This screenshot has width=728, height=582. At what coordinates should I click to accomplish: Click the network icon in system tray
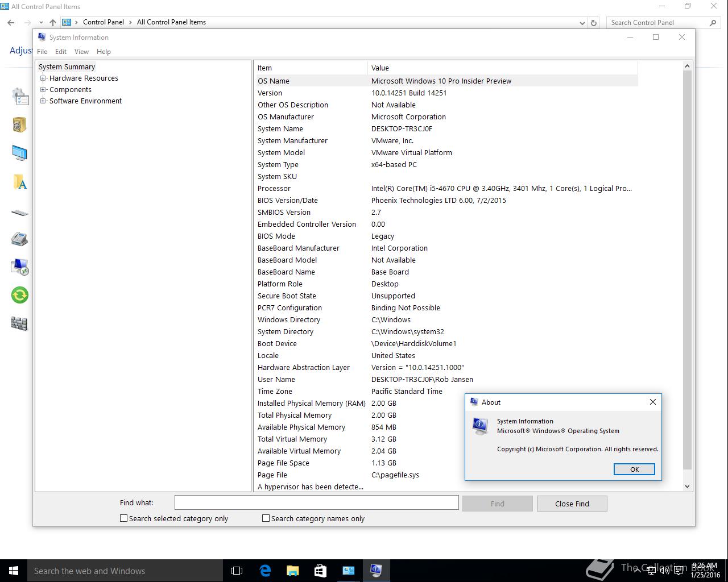click(x=651, y=571)
